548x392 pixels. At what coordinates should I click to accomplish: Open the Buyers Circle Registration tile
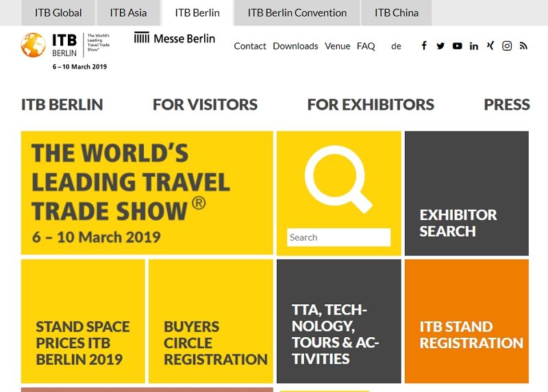[211, 321]
